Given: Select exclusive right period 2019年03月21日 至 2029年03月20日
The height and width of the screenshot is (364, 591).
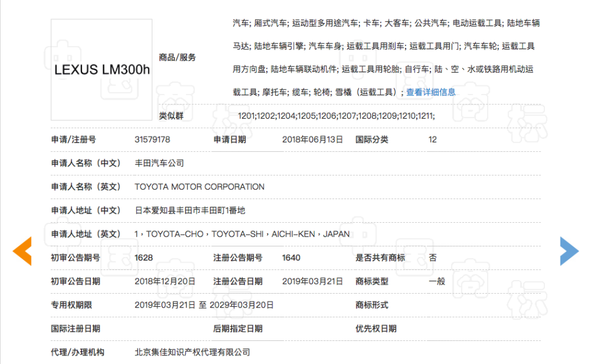Looking at the screenshot, I should [x=204, y=306].
